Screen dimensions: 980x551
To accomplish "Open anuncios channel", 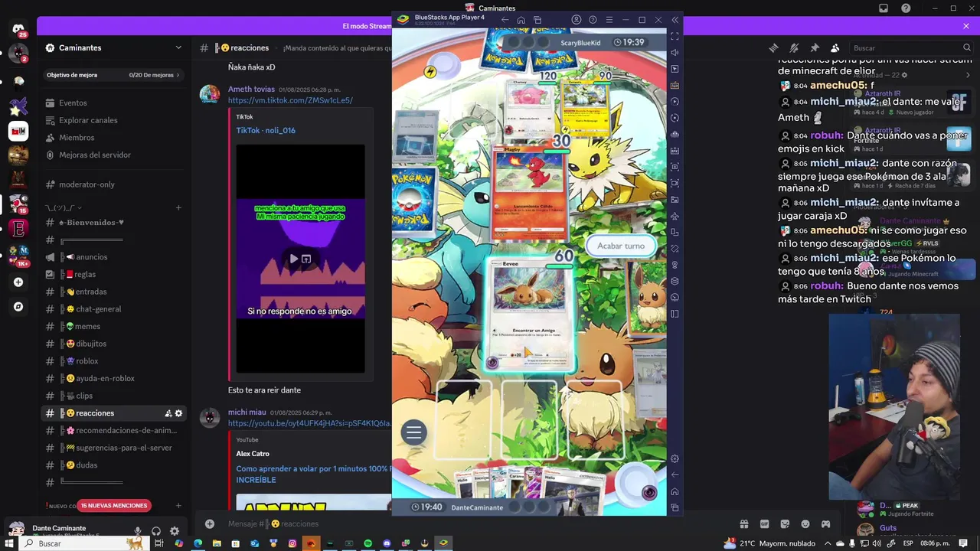I will (x=113, y=257).
